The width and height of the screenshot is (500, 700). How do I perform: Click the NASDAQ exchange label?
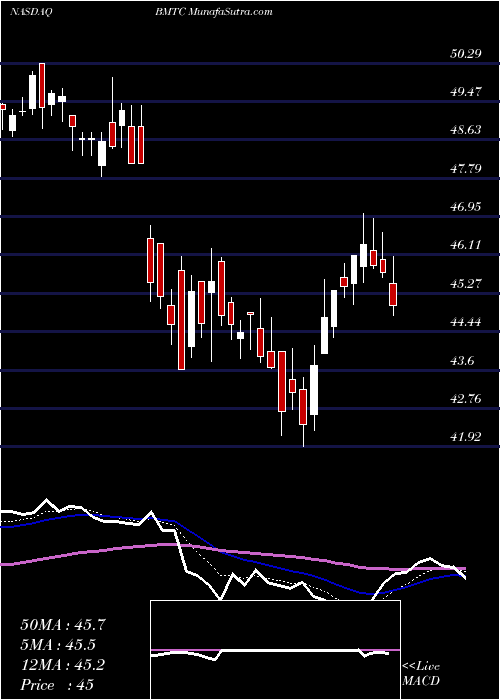(31, 12)
